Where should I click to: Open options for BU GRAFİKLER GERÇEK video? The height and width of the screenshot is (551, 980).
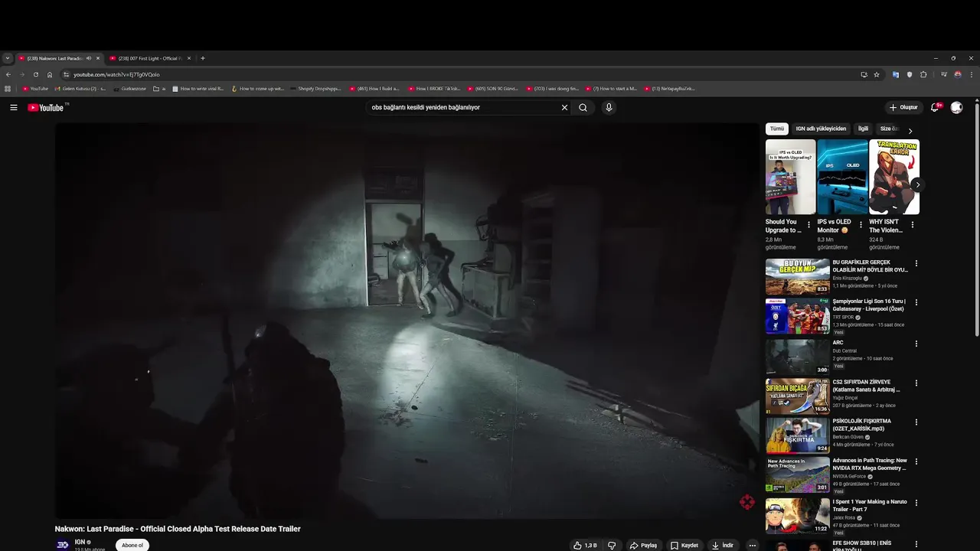916,263
